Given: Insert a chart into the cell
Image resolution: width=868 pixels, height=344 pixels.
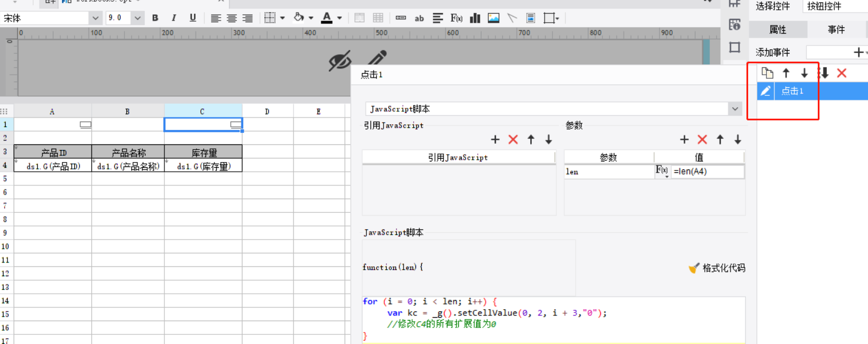Looking at the screenshot, I should click(x=475, y=18).
